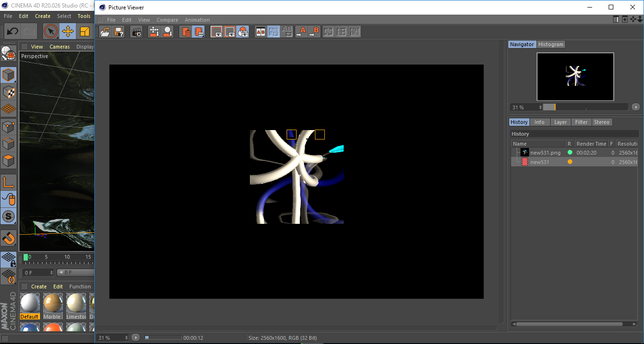Switch to the Filter tab
This screenshot has height=344, width=644.
click(581, 122)
